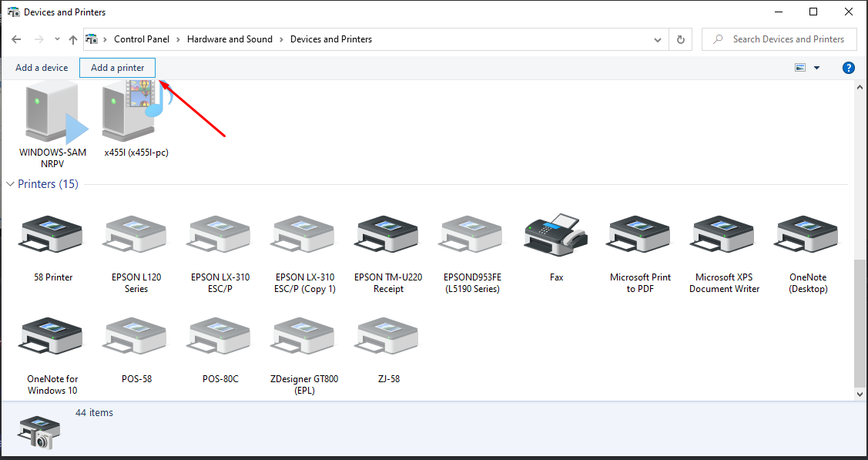Open the recent locations dropdown arrow
This screenshot has width=868, height=460.
[57, 39]
